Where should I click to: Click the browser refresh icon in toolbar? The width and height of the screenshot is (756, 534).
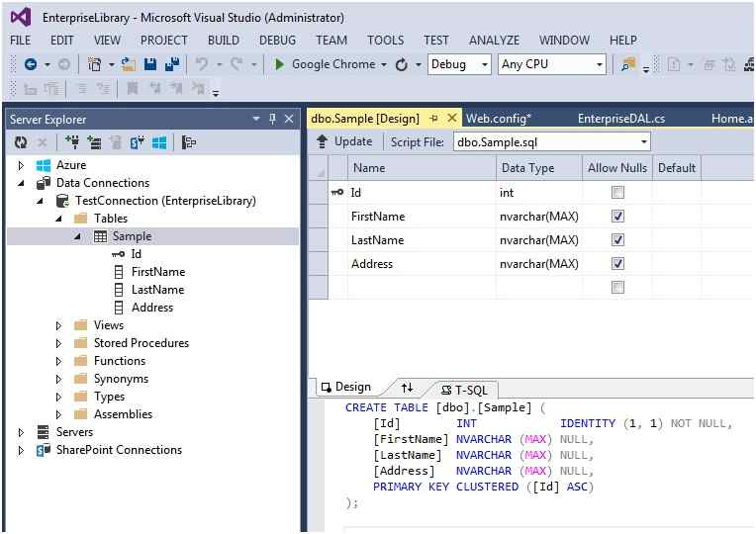click(401, 64)
